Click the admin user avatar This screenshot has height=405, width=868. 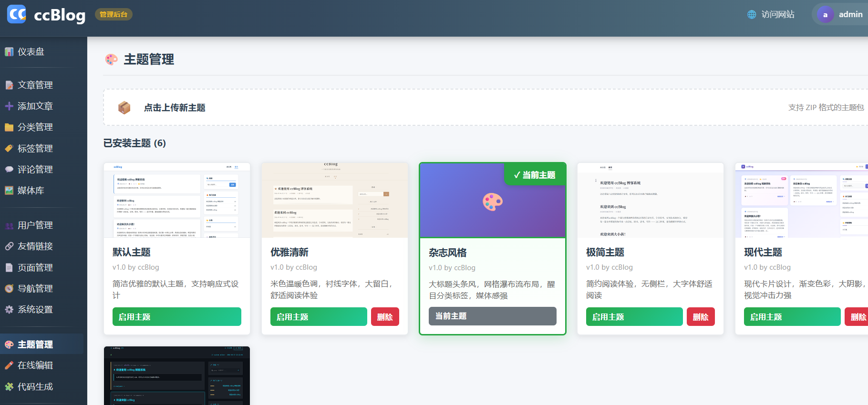click(x=825, y=14)
